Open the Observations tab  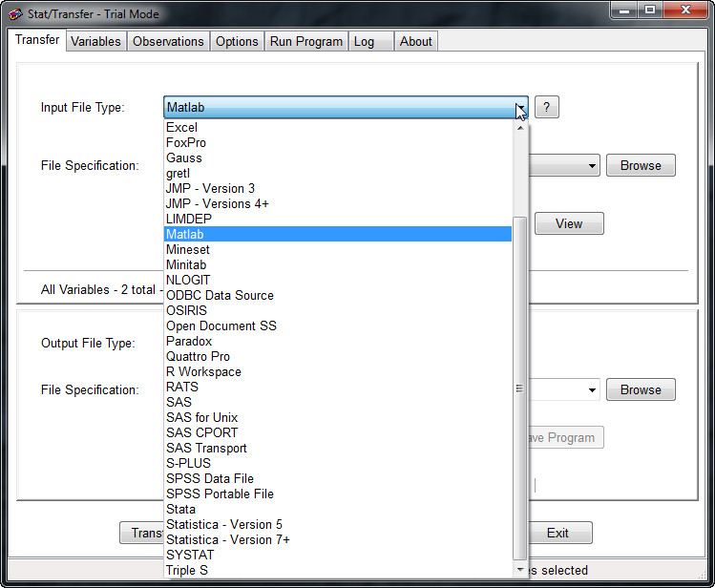[168, 41]
